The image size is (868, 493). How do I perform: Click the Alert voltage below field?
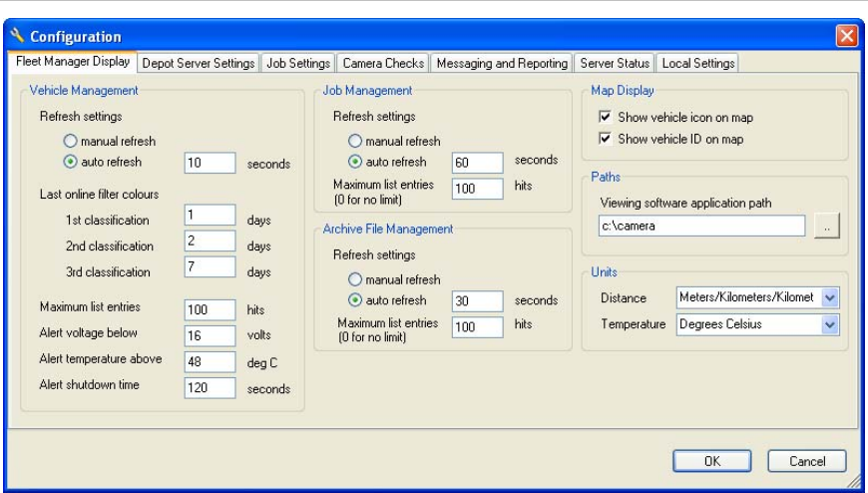click(210, 335)
